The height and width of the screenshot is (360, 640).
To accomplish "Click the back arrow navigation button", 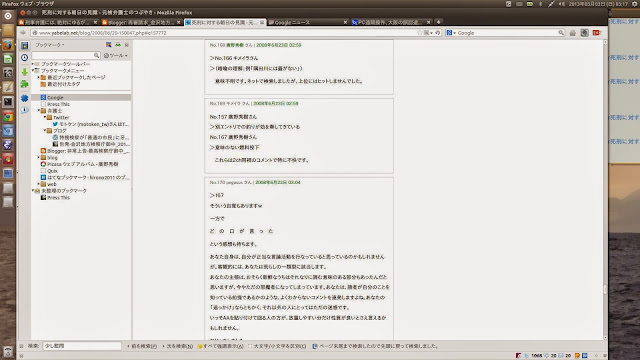I will pyautogui.click(x=23, y=33).
